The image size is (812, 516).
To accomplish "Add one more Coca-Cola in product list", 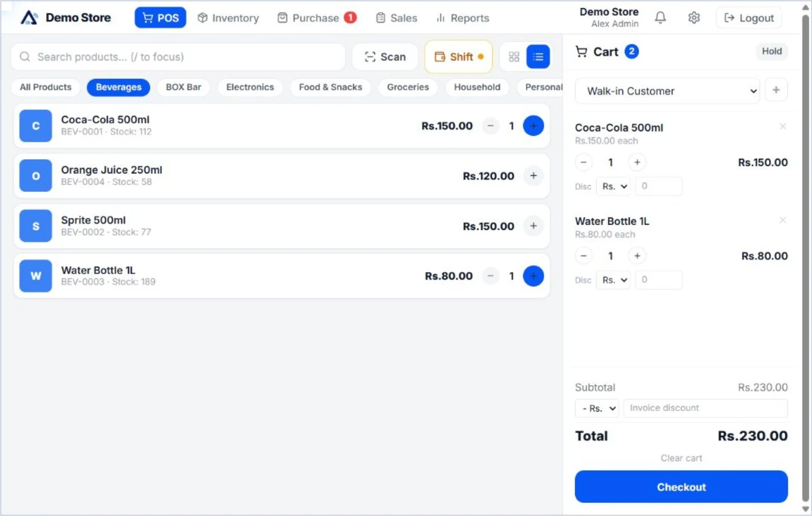I will (x=533, y=126).
